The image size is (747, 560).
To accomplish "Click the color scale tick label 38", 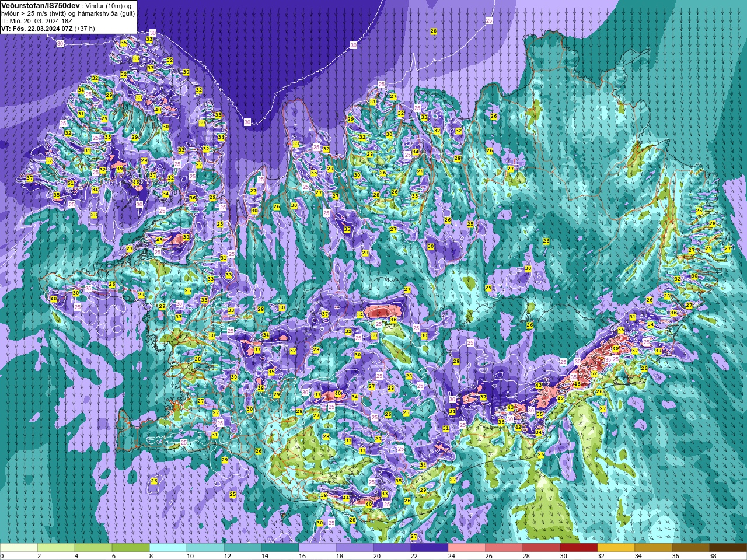I will pyautogui.click(x=713, y=556).
